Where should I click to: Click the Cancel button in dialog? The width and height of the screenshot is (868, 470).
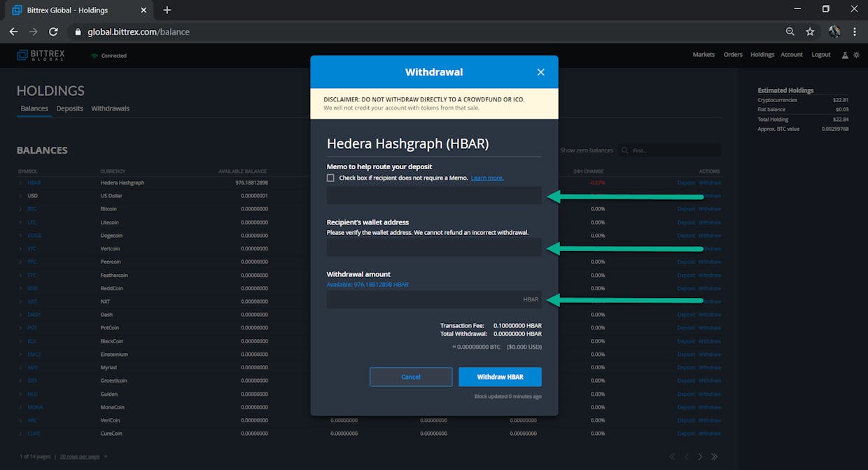tap(411, 377)
